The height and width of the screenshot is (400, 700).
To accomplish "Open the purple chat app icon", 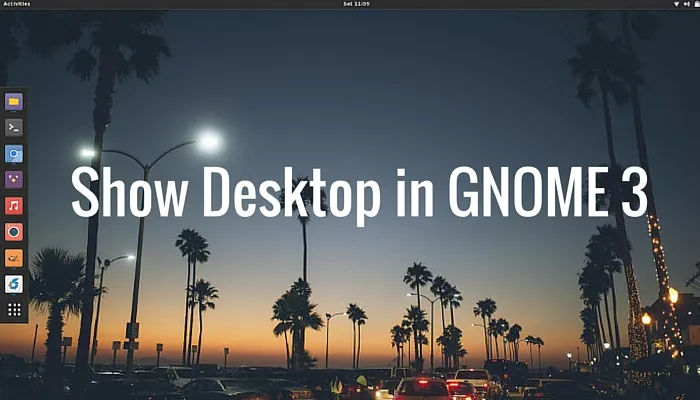I will coord(14,180).
